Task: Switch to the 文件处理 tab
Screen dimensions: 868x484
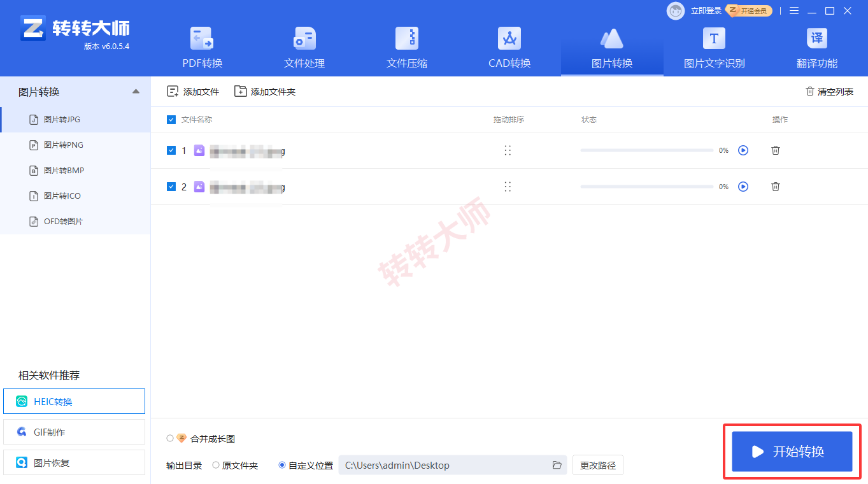Action: click(x=304, y=48)
